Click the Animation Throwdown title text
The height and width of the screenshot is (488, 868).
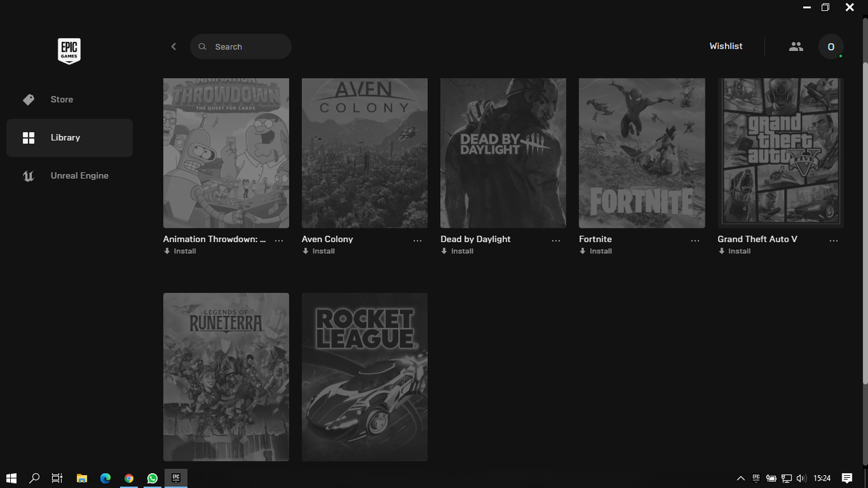[x=214, y=239]
